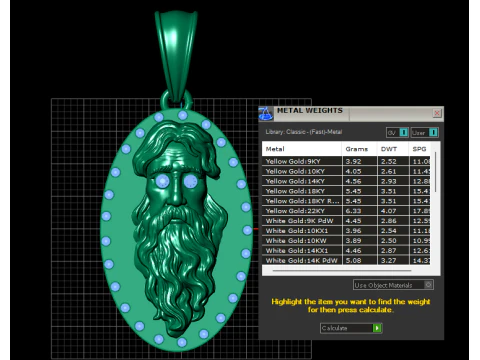480x360 pixels.
Task: Select the White Gold:14KX1 row
Action: click(346, 250)
